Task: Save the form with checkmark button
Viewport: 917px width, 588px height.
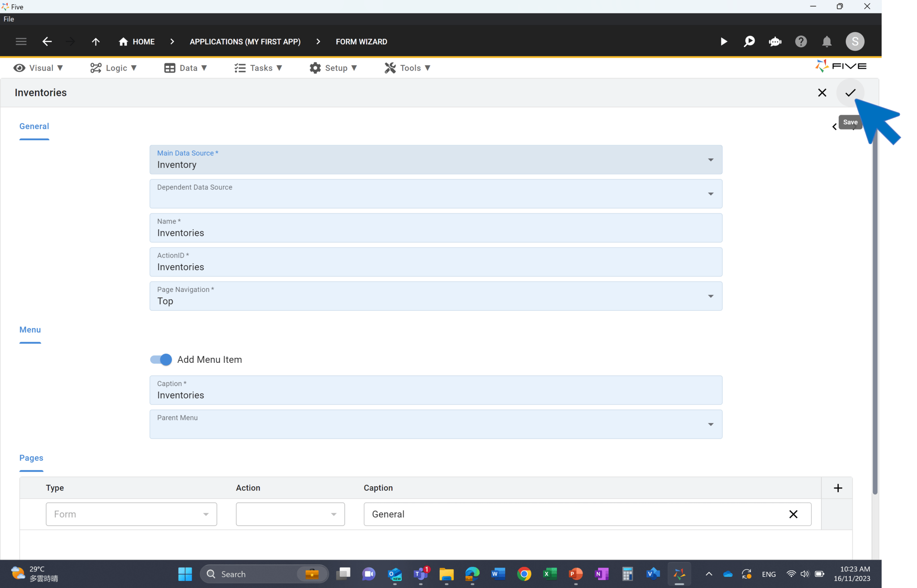Action: [850, 93]
